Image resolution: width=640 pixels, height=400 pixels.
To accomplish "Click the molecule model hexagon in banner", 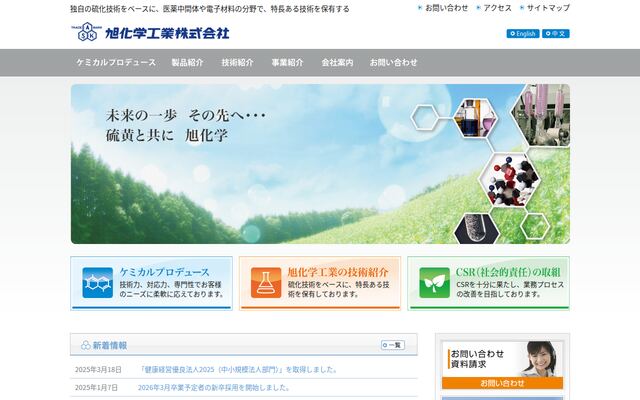I will pyautogui.click(x=509, y=180).
